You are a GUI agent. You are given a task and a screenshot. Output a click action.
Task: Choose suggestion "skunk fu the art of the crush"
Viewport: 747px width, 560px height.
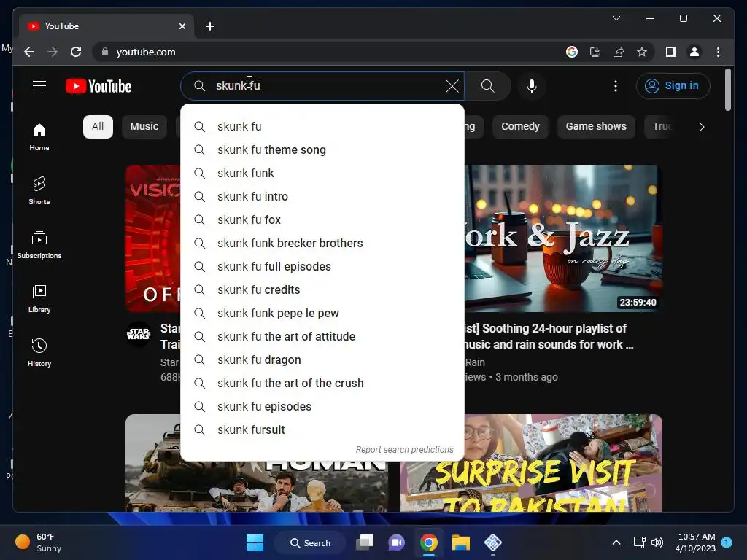pos(322,384)
